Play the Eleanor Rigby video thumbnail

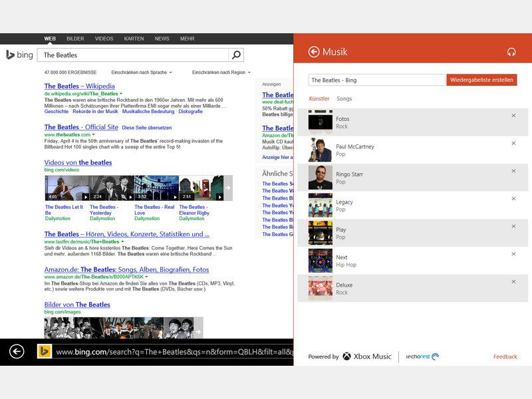201,188
